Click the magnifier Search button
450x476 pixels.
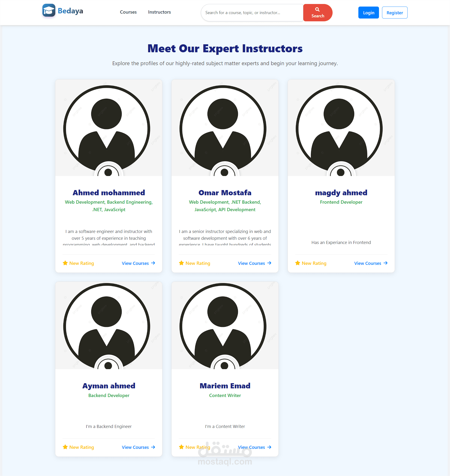317,12
